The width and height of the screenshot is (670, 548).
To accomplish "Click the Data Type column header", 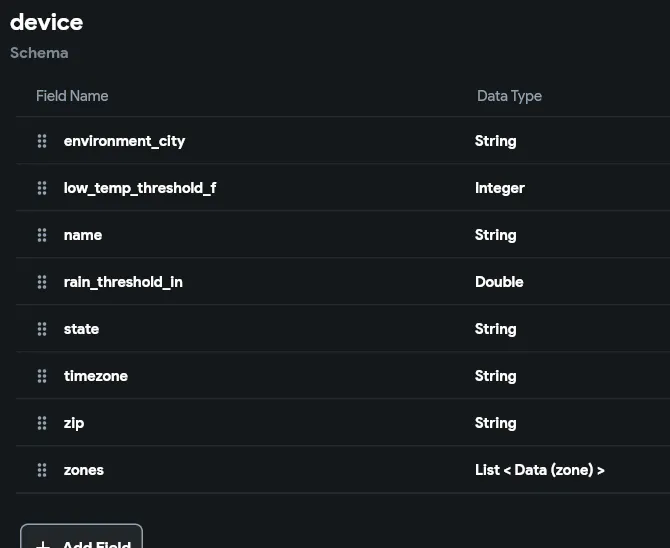I will 509,96.
